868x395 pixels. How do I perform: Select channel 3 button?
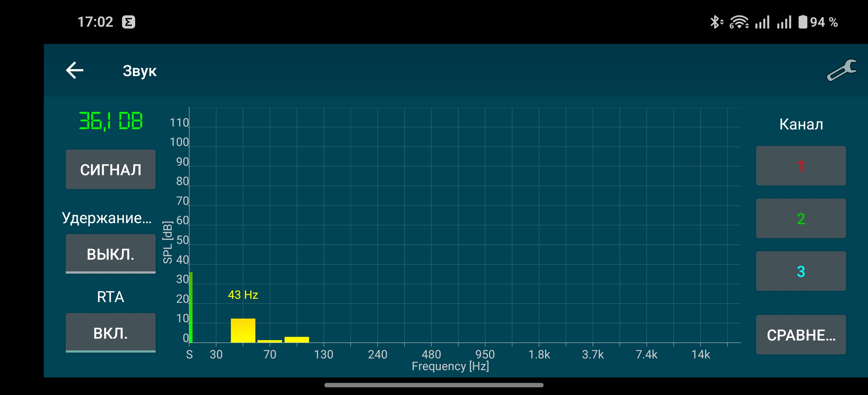tap(801, 271)
